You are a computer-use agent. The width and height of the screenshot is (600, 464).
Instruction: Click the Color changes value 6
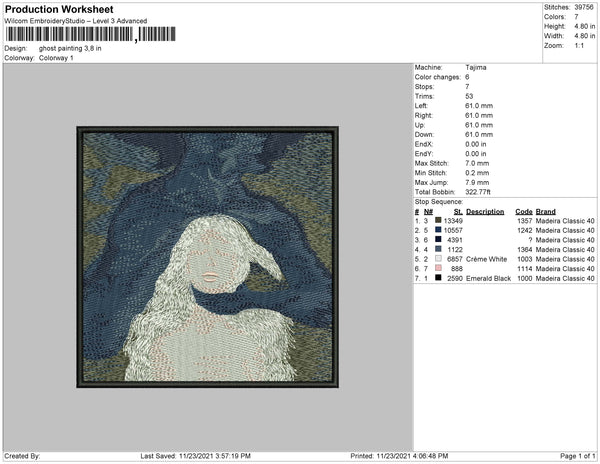click(467, 77)
